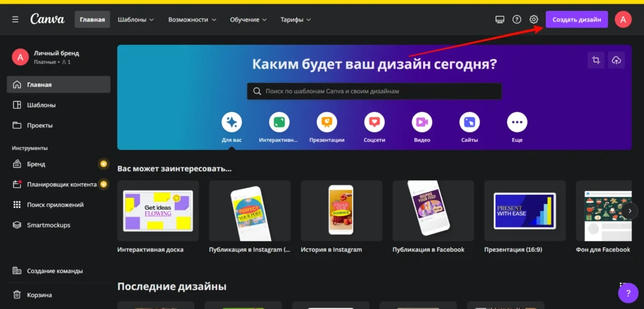The width and height of the screenshot is (644, 309).
Task: Click the Последние дизайны heading
Action: (172, 286)
